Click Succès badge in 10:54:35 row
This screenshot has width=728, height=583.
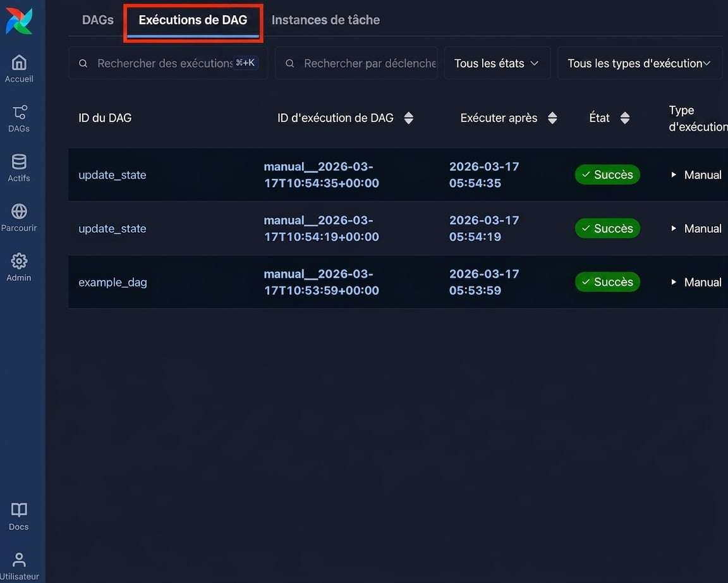click(x=607, y=175)
